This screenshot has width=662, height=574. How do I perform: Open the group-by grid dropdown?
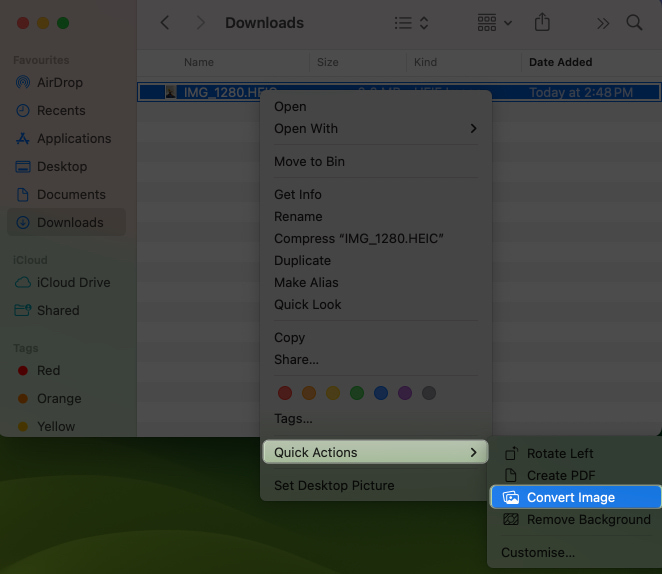494,22
